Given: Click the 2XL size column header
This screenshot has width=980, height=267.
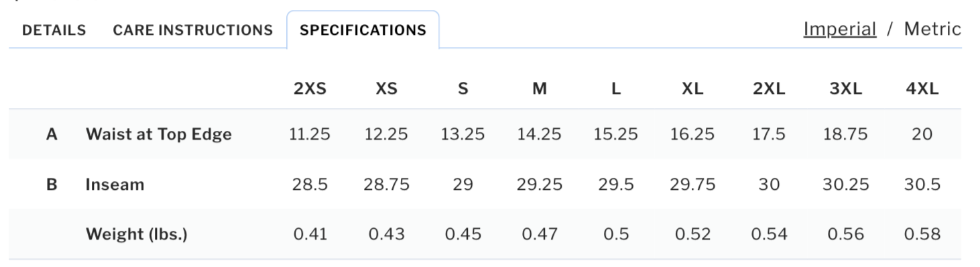Looking at the screenshot, I should click(x=769, y=89).
